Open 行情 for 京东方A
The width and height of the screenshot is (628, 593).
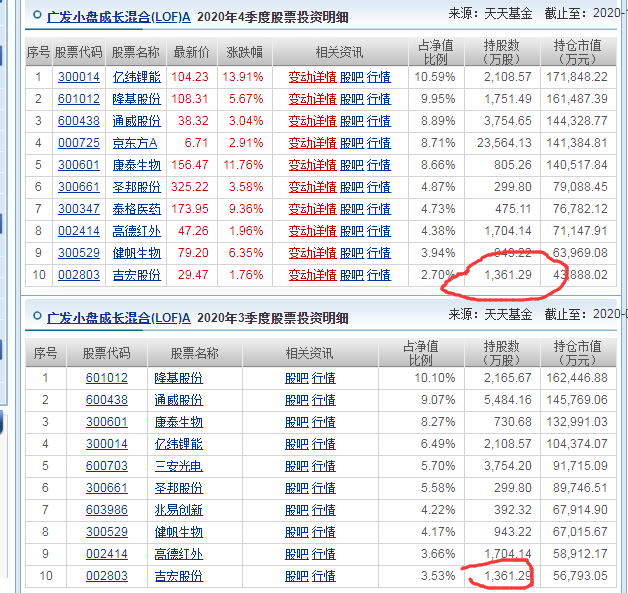[x=379, y=143]
